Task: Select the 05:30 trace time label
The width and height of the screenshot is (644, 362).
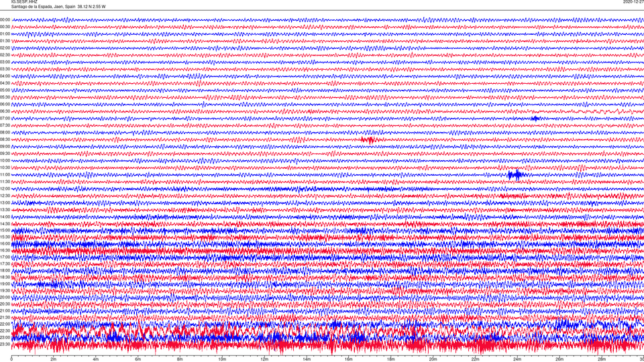Action: pos(5,97)
